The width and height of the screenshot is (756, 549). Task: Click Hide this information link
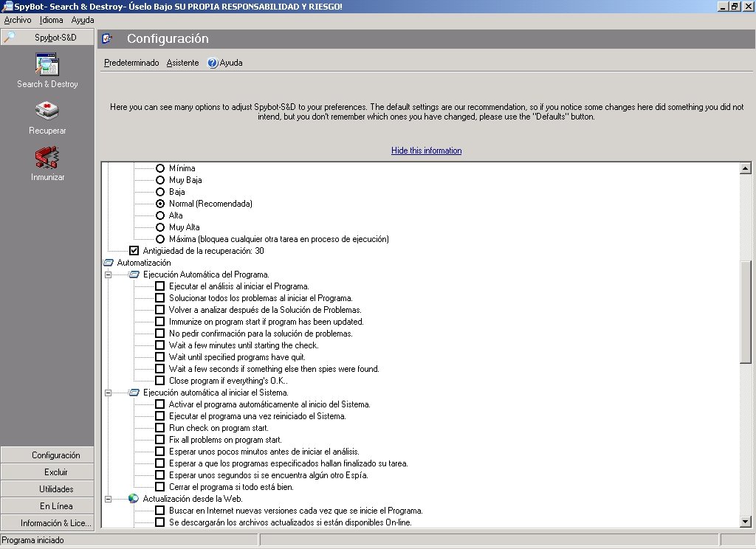coord(426,151)
